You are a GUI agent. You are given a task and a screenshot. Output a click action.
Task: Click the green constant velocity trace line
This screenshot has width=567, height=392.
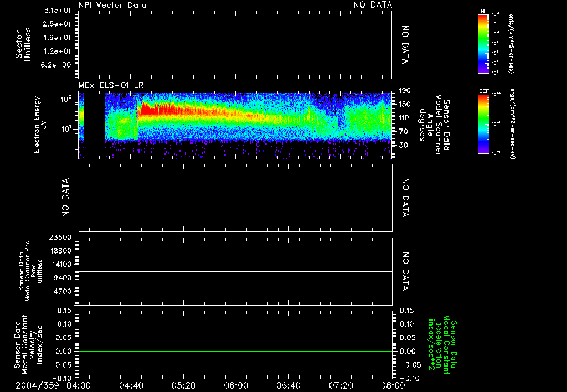coord(235,351)
